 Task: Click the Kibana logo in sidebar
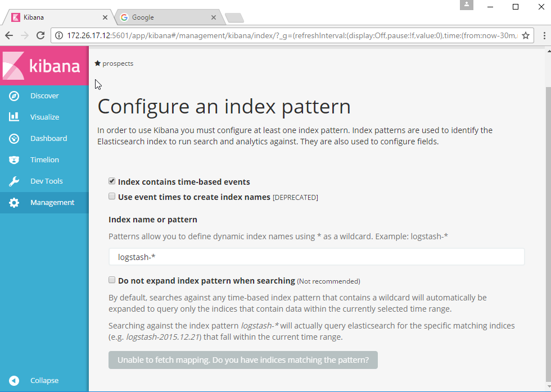pyautogui.click(x=44, y=66)
